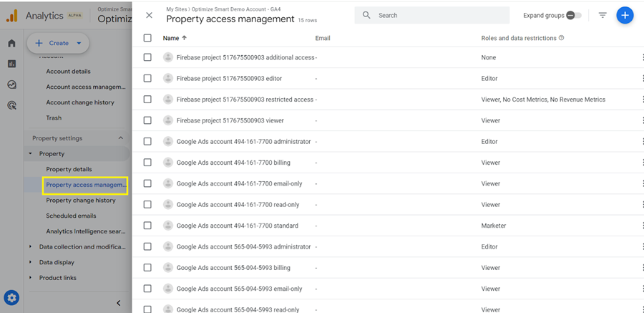The height and width of the screenshot is (313, 644).
Task: Click the Email column header
Action: coord(323,38)
